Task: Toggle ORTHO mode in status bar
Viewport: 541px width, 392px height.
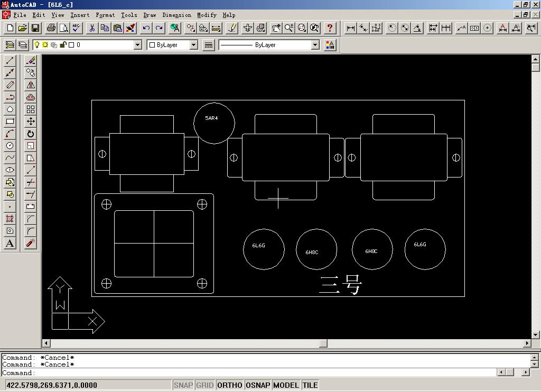Action: click(x=230, y=385)
